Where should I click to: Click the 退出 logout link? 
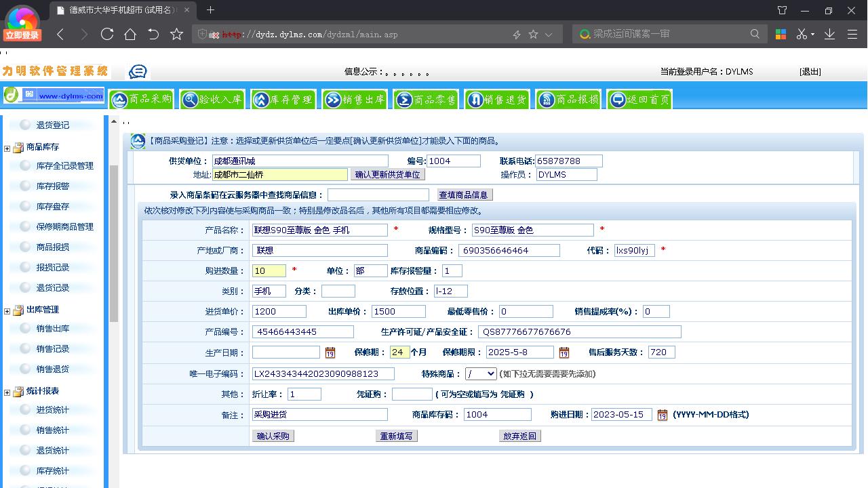[810, 70]
